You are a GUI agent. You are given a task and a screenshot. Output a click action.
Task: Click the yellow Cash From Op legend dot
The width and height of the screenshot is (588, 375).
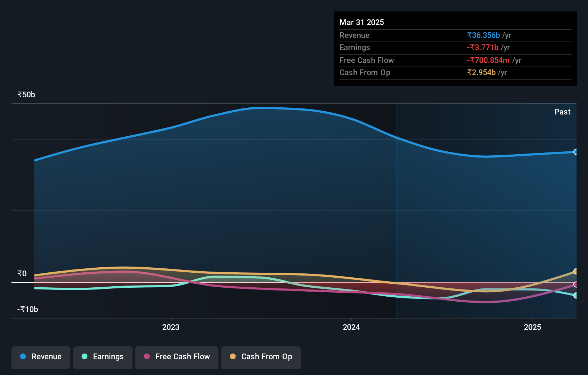pyautogui.click(x=233, y=357)
